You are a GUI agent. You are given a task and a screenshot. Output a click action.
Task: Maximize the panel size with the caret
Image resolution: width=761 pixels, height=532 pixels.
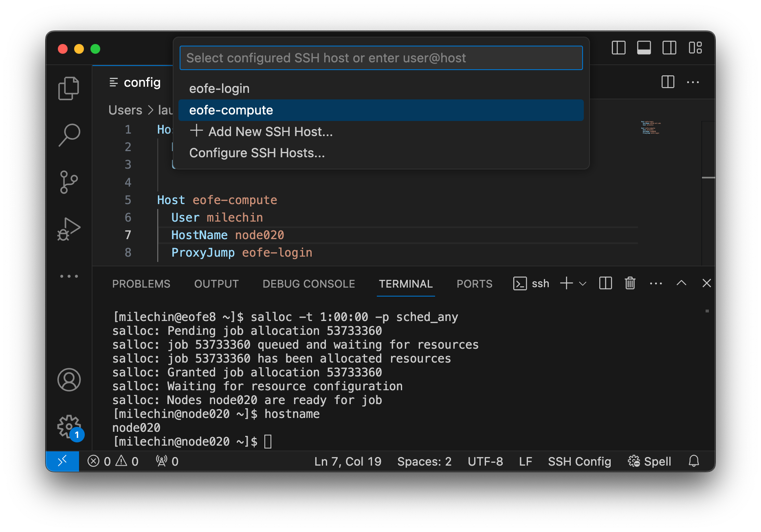coord(681,283)
